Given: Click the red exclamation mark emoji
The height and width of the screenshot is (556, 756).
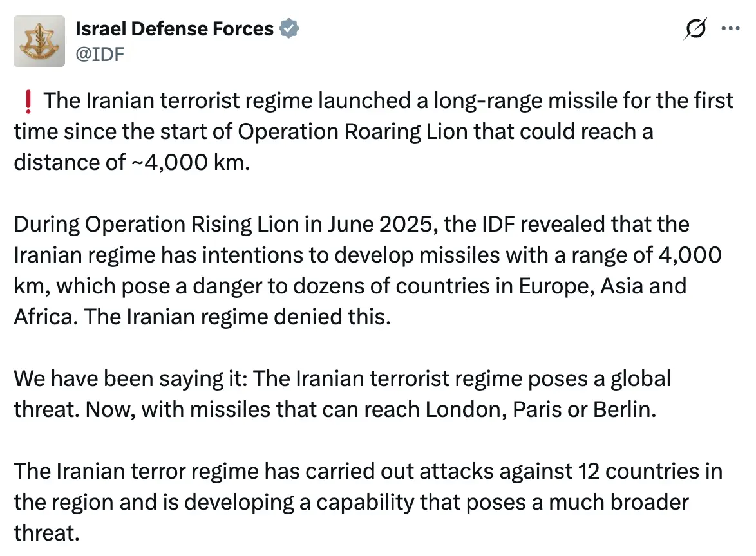Looking at the screenshot, I should click(27, 100).
